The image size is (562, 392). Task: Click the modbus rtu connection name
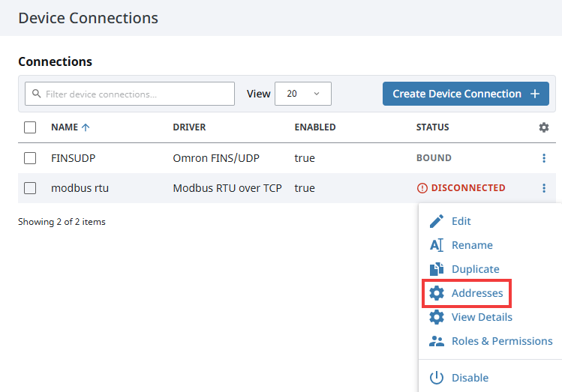click(x=80, y=188)
